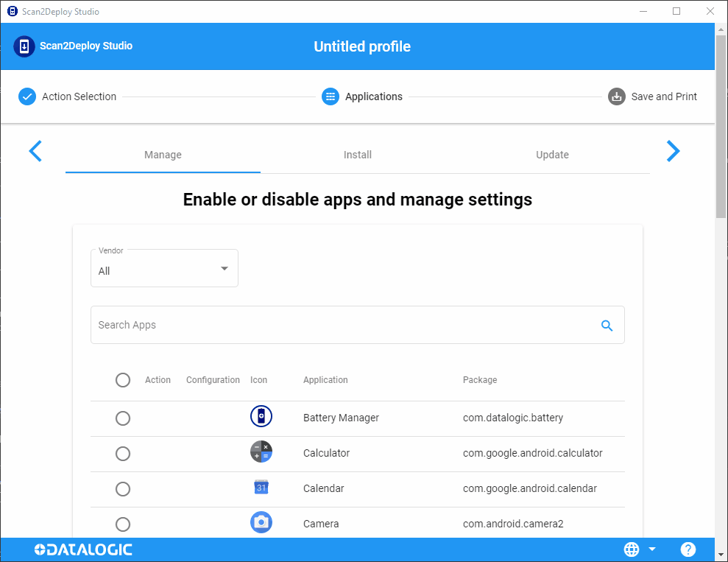
Task: Click the com.android.camera2 package text
Action: [x=513, y=524]
